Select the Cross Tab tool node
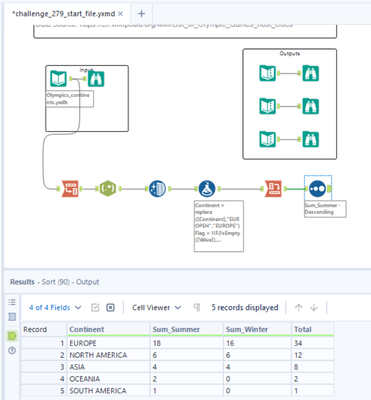371x400 pixels. pos(273,189)
